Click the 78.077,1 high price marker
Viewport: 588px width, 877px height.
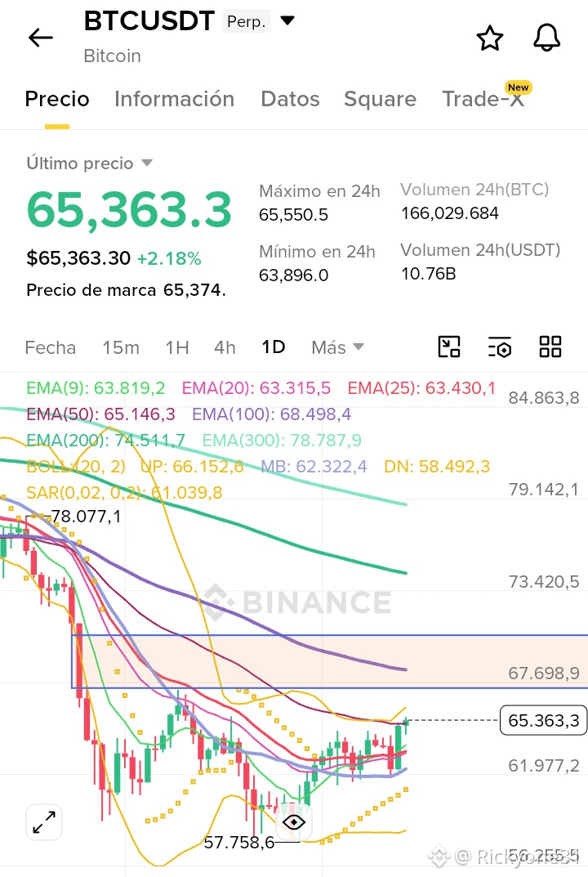point(86,517)
